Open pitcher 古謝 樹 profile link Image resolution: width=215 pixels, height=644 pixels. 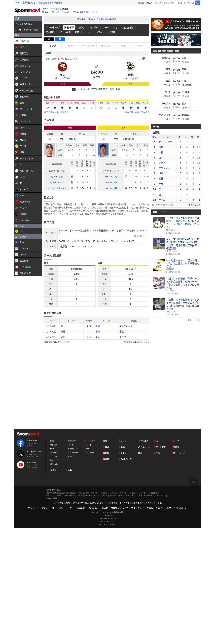click(73, 139)
